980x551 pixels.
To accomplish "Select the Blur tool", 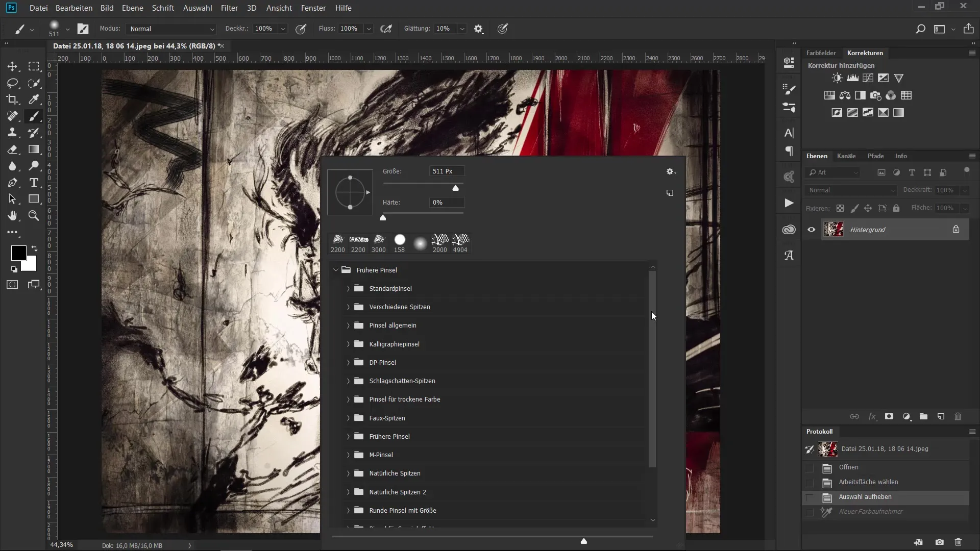I will (12, 166).
